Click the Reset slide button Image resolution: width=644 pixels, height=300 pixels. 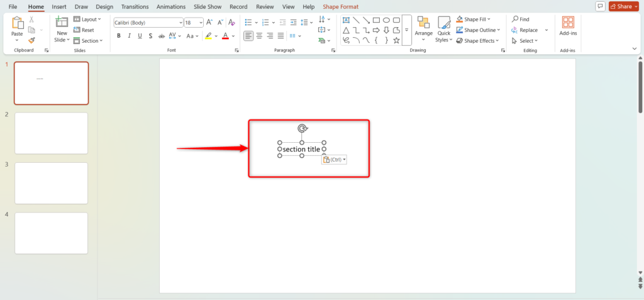(84, 30)
